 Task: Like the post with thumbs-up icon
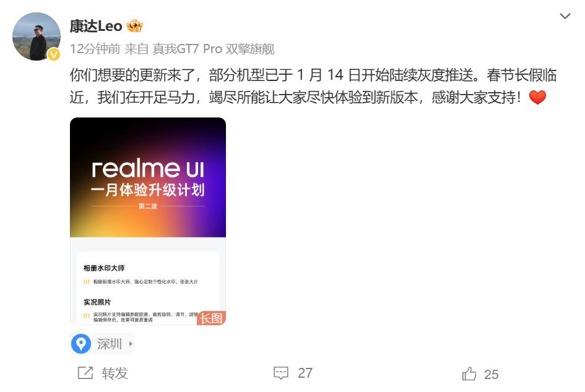point(469,373)
